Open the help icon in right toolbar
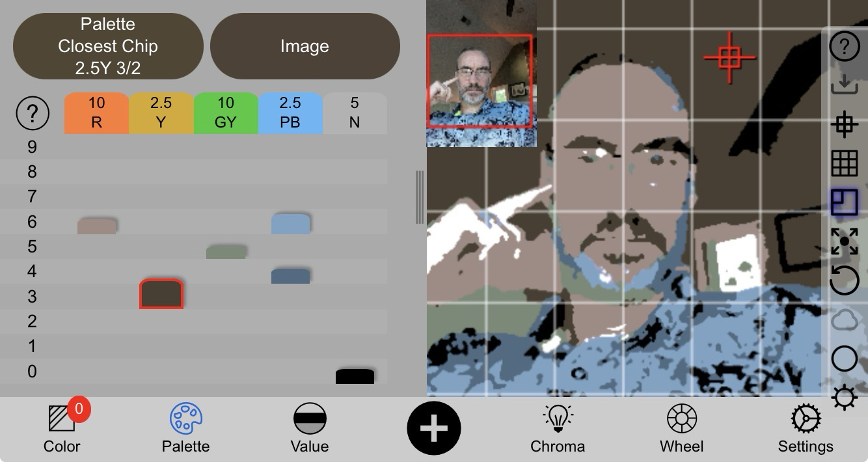The image size is (868, 462). tap(845, 46)
